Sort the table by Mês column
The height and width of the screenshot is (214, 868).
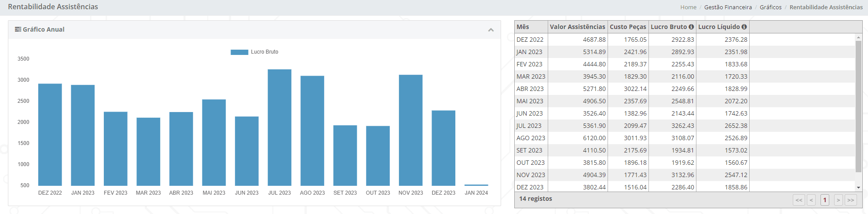click(x=531, y=27)
